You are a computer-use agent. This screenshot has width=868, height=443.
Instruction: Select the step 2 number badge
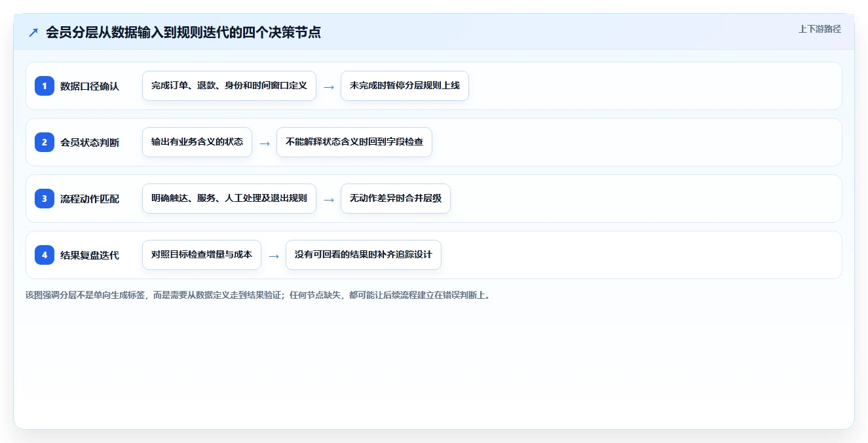point(45,142)
